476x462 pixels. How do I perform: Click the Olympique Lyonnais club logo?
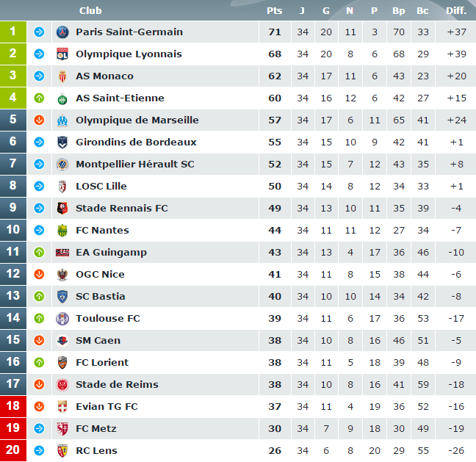click(x=62, y=54)
